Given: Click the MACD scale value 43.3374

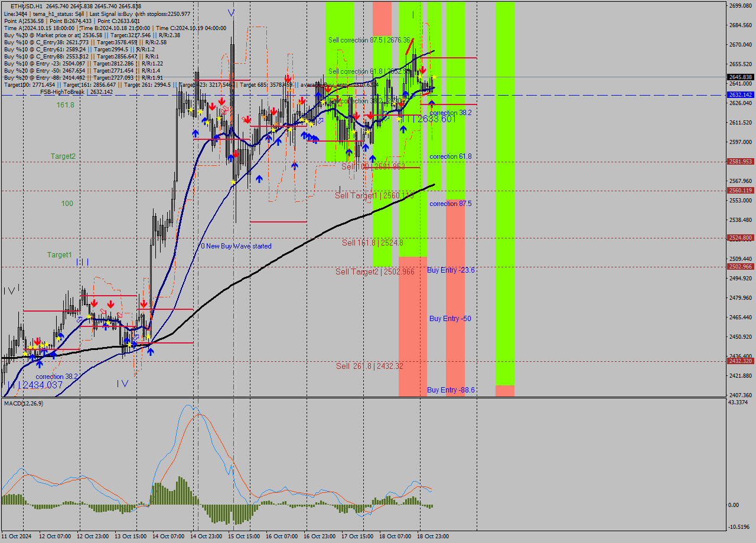Looking at the screenshot, I should 738,403.
